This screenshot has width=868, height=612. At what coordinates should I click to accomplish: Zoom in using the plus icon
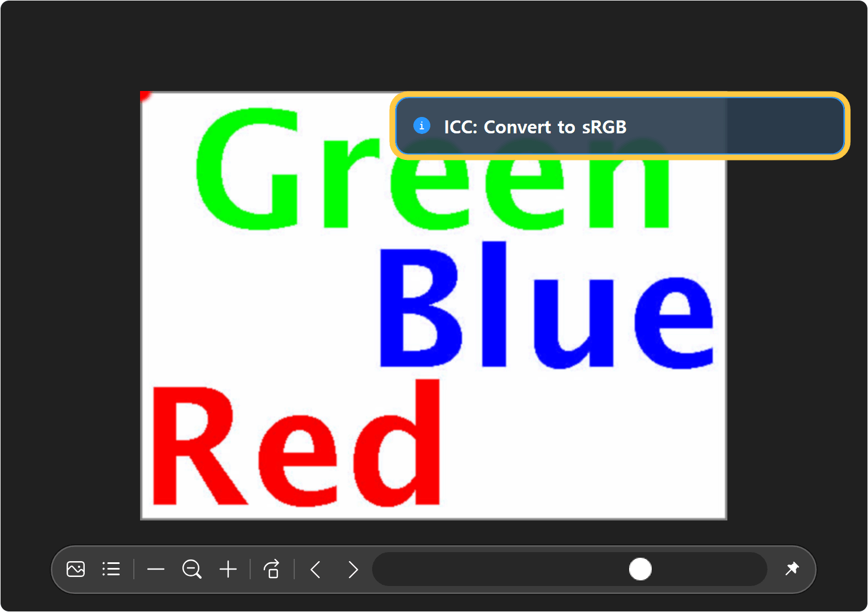point(228,569)
